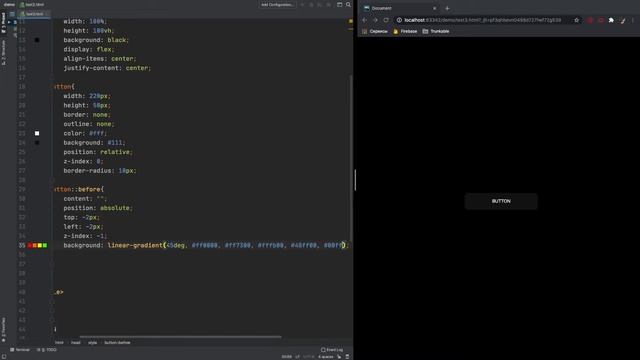This screenshot has height=360, width=640.
Task: Click the 'position: relative;' code line
Action: 98,152
